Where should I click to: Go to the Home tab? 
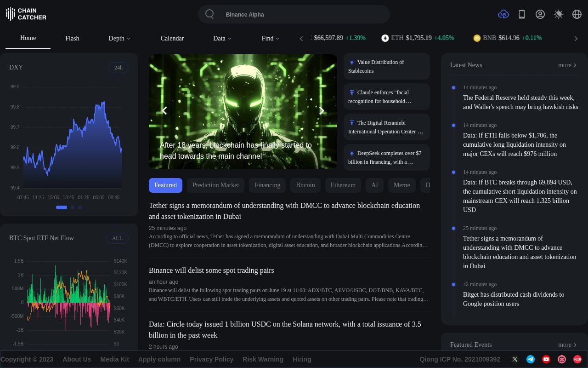[x=28, y=38]
